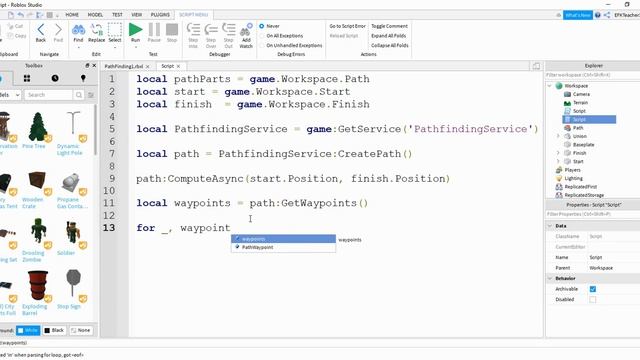Screen dimensions: 640x360
Task: Click Step Over debugger icon
Action: point(211,29)
